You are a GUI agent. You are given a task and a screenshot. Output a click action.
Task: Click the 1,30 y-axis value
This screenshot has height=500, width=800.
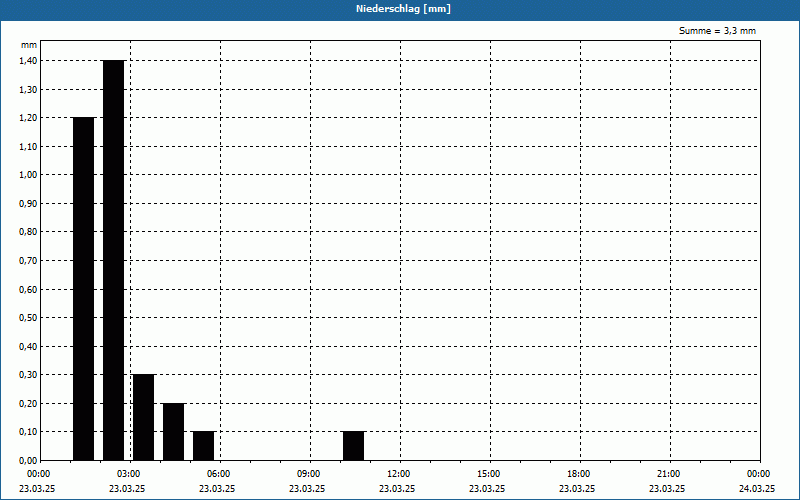[28, 89]
